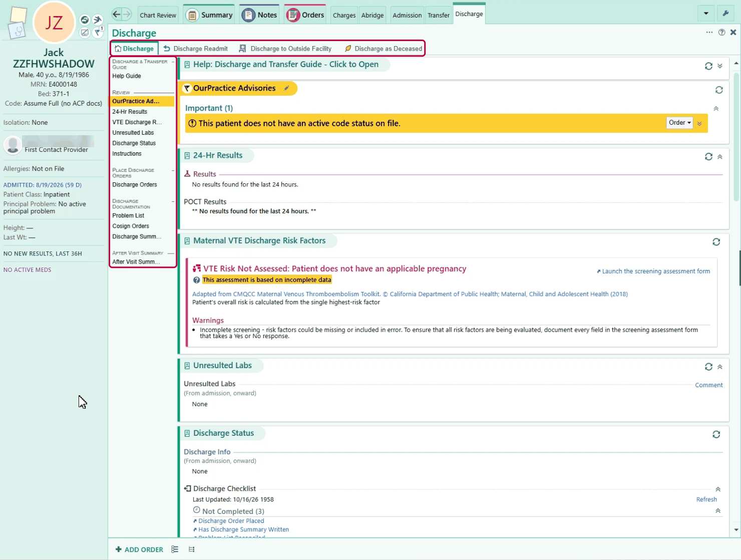Collapse the Unresulted Labs section
The height and width of the screenshot is (560, 741).
click(x=720, y=367)
